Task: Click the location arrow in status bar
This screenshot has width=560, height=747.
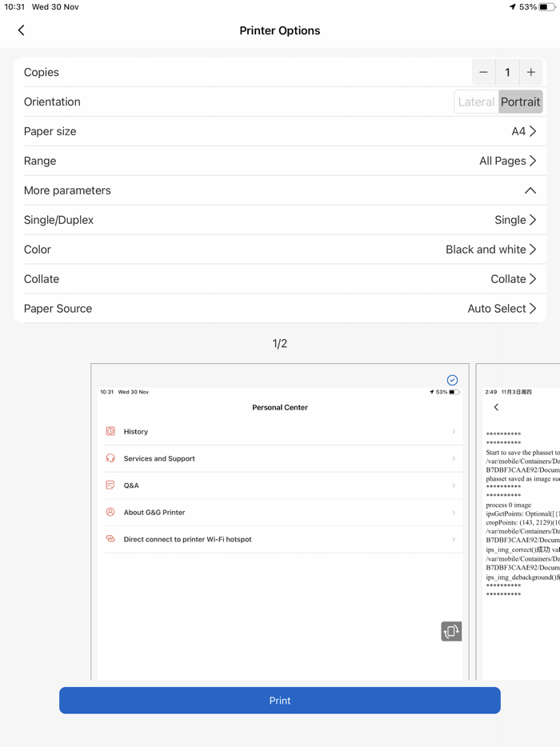Action: 513,7
